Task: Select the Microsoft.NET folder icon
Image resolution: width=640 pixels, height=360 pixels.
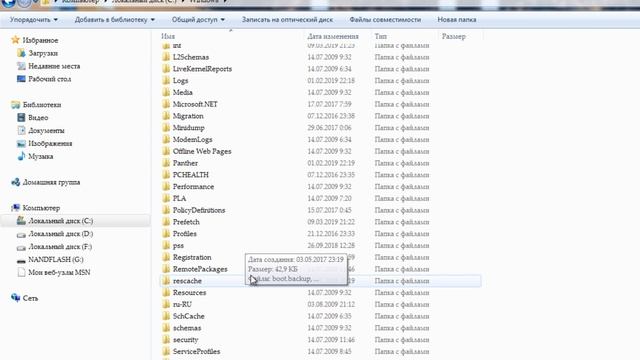Action: tap(166, 104)
